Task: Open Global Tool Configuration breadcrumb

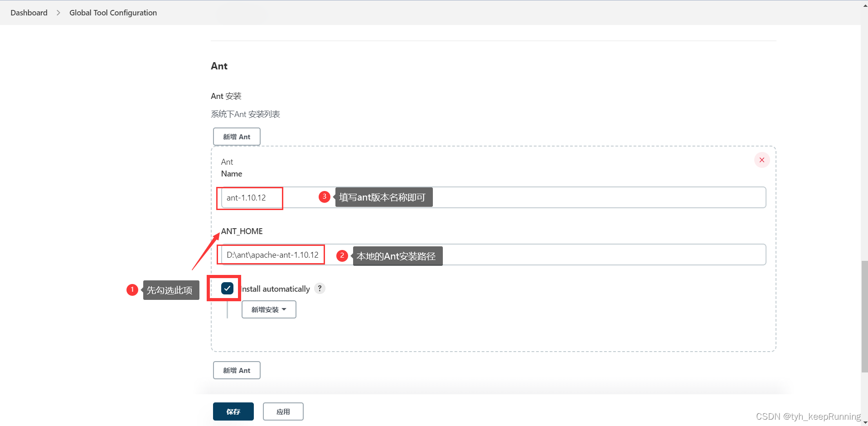Action: [x=113, y=13]
